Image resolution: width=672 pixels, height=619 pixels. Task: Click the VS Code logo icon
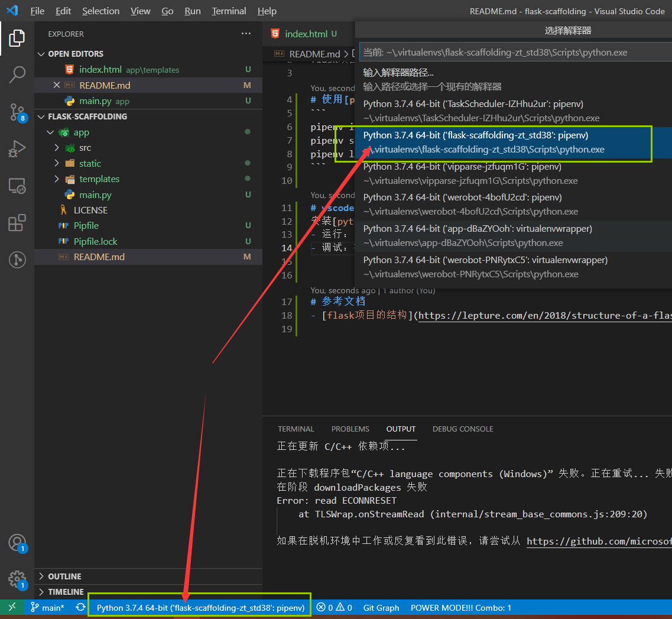[12, 10]
